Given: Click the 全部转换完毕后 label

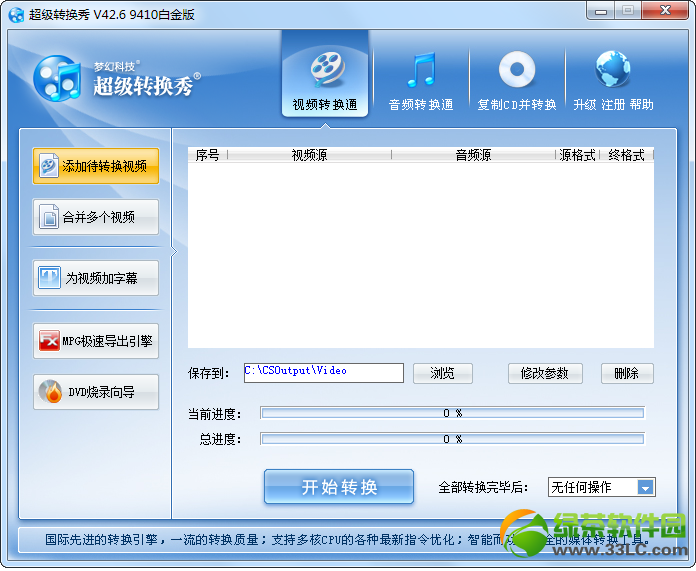Looking at the screenshot, I should (483, 488).
